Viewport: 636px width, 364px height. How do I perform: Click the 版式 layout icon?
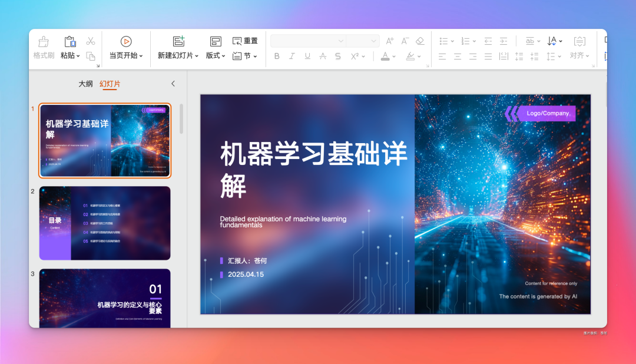coord(216,41)
